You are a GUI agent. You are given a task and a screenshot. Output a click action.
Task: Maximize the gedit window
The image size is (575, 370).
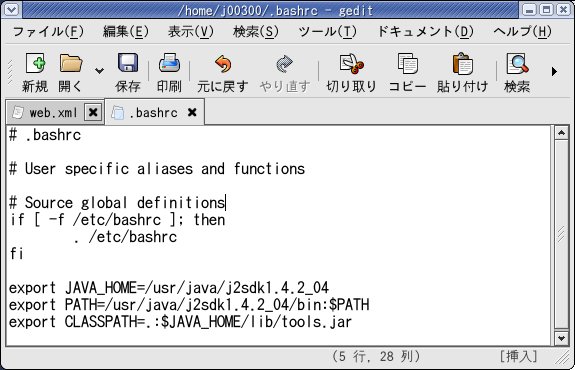tap(546, 10)
